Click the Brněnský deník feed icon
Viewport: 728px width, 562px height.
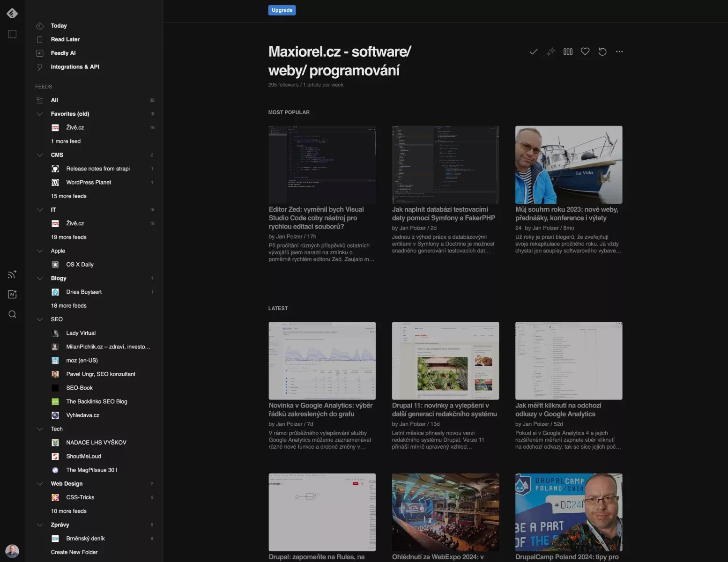[x=55, y=539]
